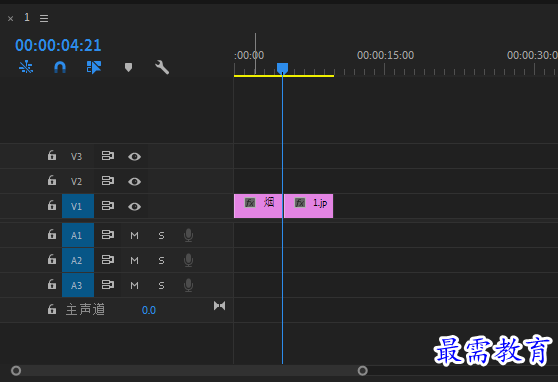The height and width of the screenshot is (382, 558).
Task: Solo track A2 with S
Action: click(161, 261)
